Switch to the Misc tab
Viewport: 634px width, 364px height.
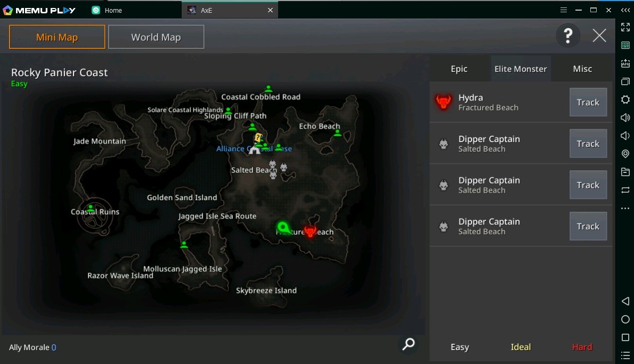582,69
